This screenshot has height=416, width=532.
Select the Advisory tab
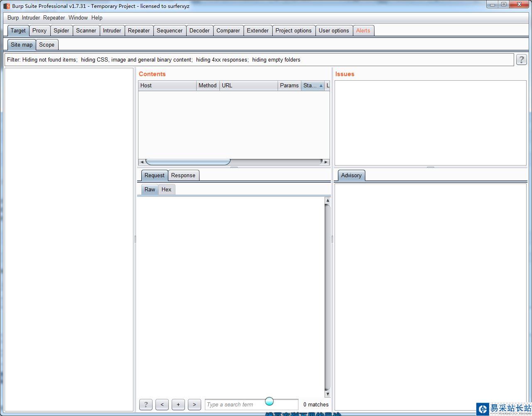[351, 175]
